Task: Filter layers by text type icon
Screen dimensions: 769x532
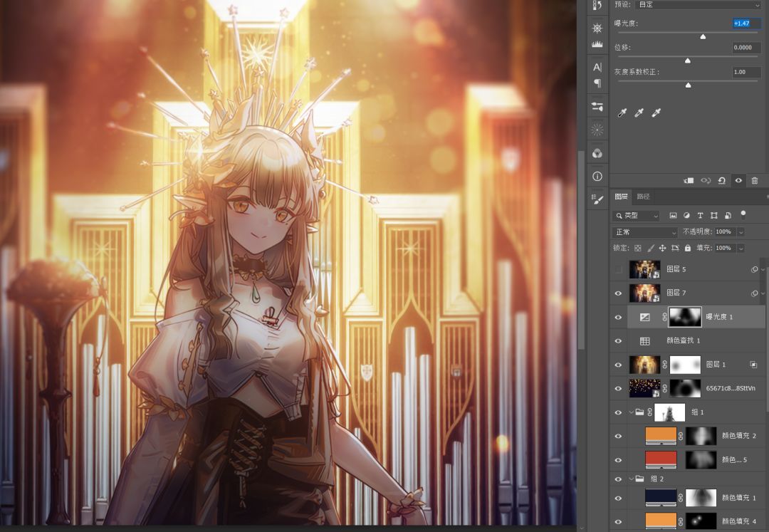Action: [700, 215]
